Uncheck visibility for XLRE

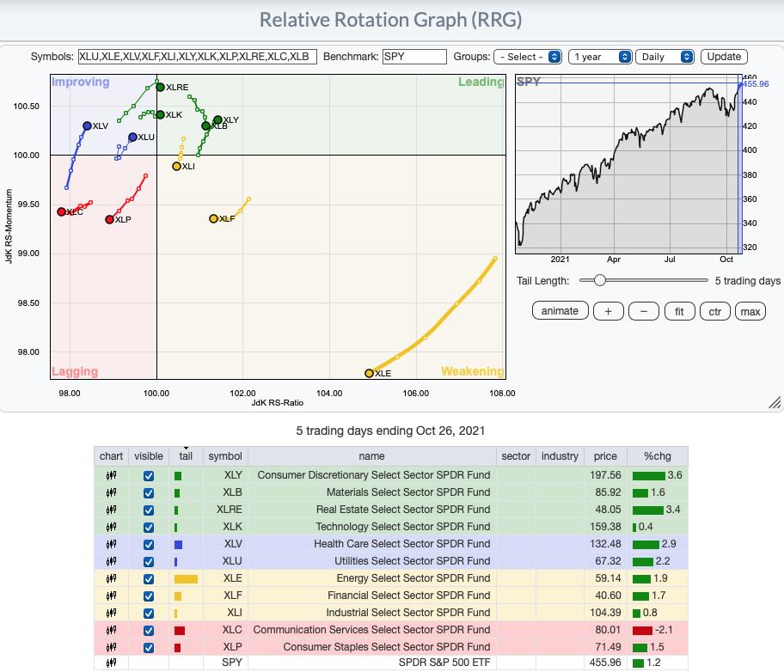click(x=149, y=510)
